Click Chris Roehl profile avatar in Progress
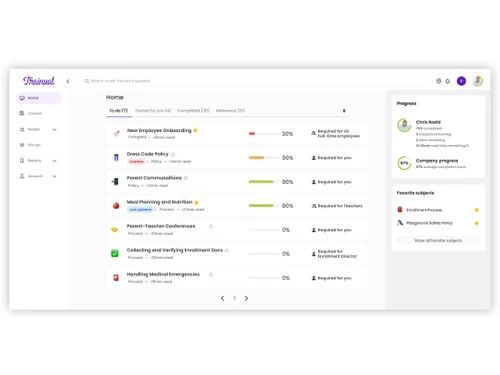The width and height of the screenshot is (500, 375). point(404,125)
